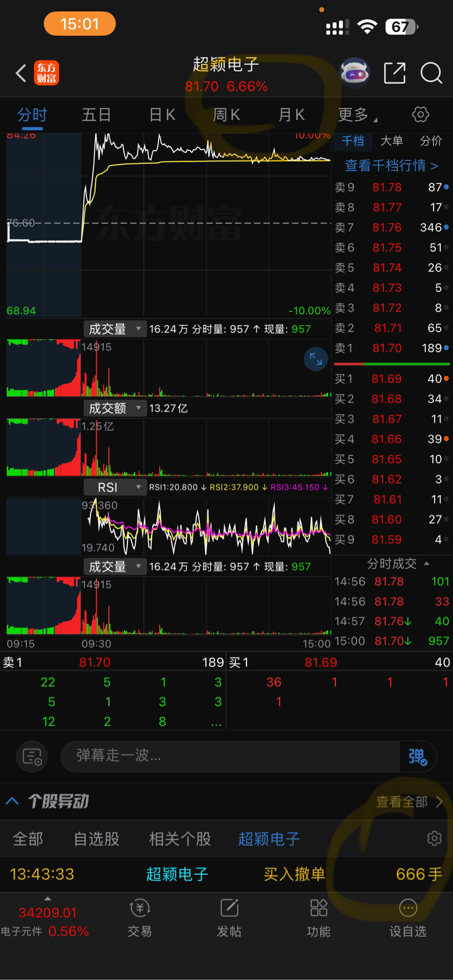The height and width of the screenshot is (980, 453).
Task: Select 卖5 price 81.74 row
Action: [x=392, y=268]
